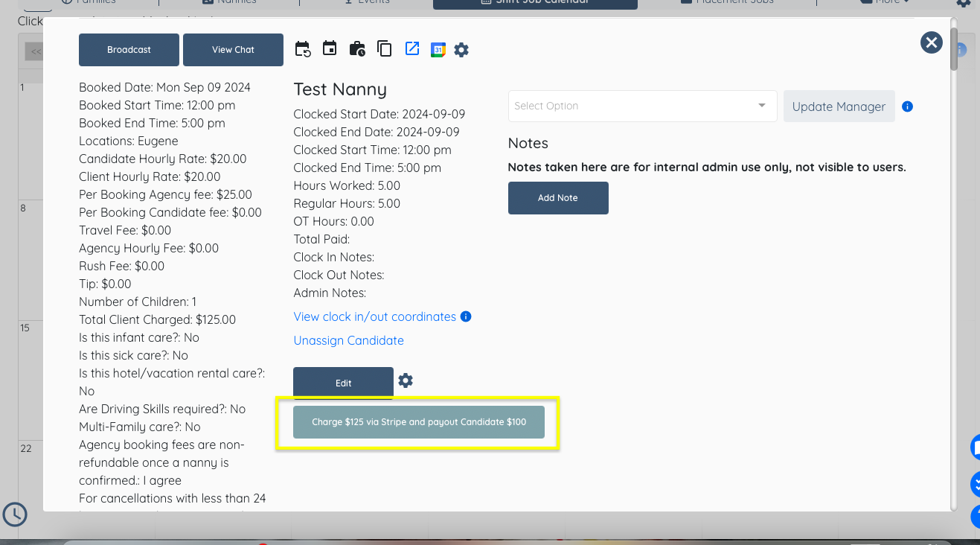The width and height of the screenshot is (980, 545).
Task: Click "Clocked End Time: 5:00 pm" text
Action: tap(368, 168)
